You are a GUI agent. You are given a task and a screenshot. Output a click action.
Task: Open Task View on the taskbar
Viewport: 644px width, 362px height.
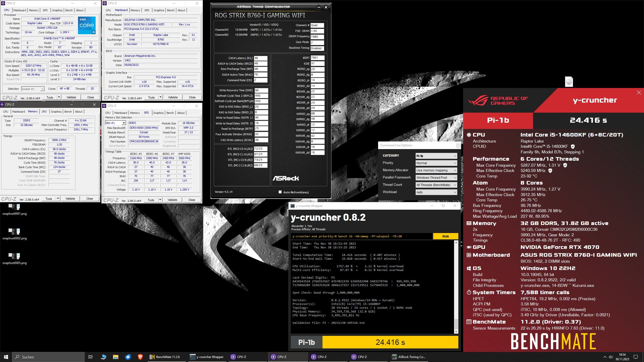[x=91, y=357]
